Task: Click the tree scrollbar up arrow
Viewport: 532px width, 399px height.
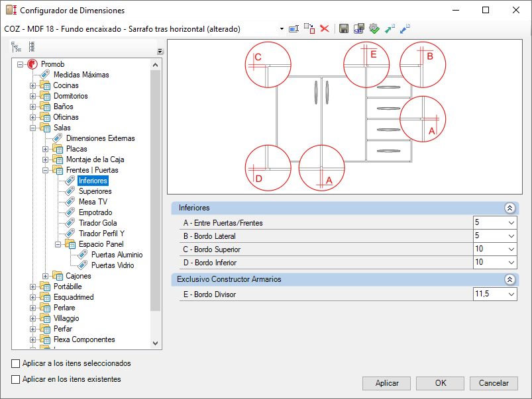Action: coord(156,65)
